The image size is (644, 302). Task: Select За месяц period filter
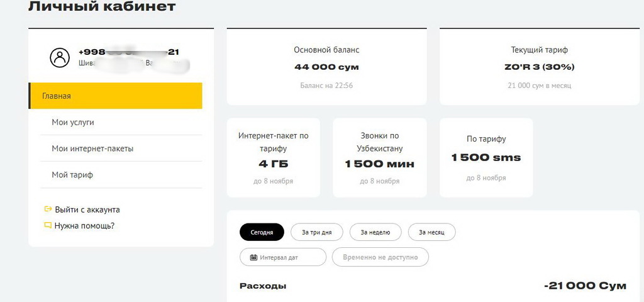point(431,232)
